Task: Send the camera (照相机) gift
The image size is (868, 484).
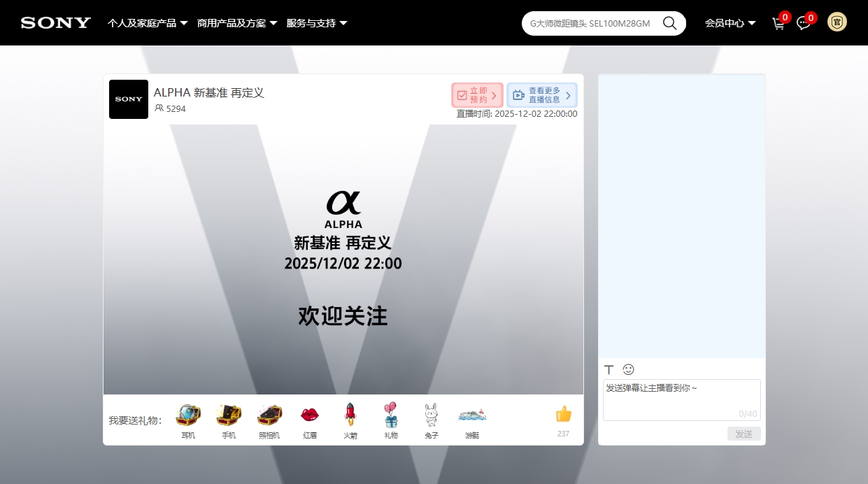Action: click(x=269, y=416)
